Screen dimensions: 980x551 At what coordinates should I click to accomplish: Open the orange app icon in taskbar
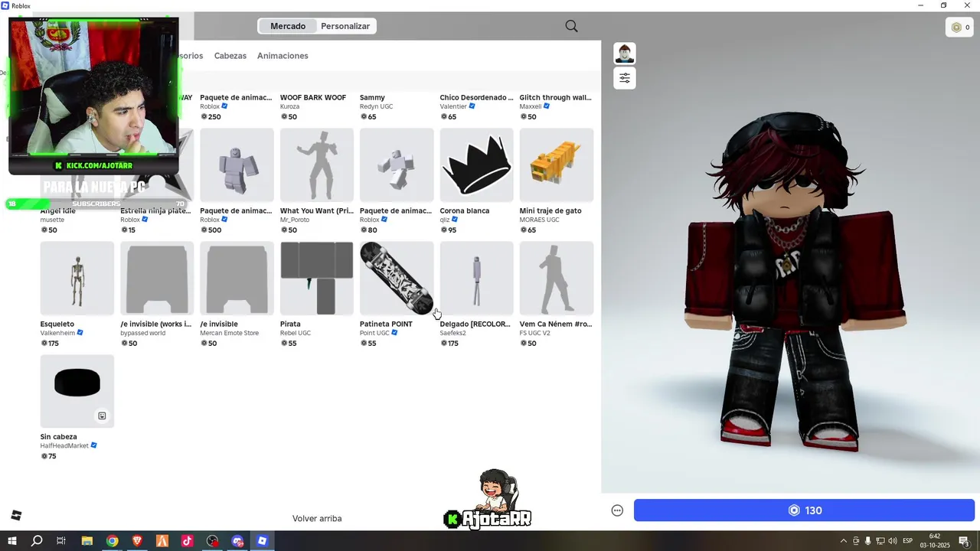coord(162,541)
